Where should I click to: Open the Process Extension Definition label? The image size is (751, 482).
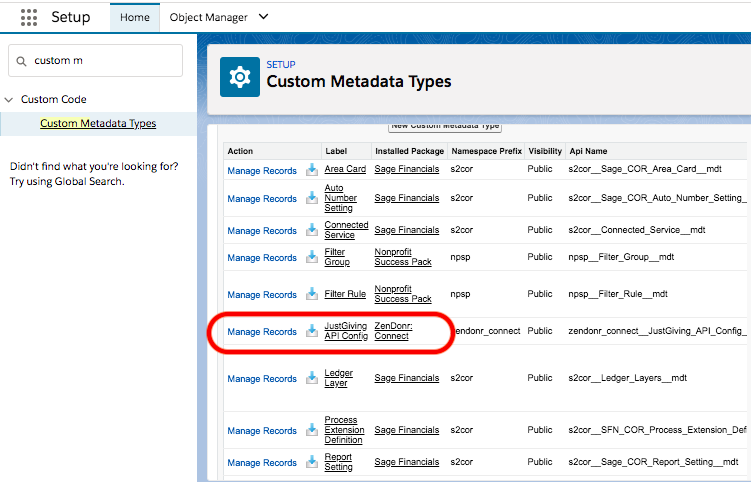tap(344, 430)
